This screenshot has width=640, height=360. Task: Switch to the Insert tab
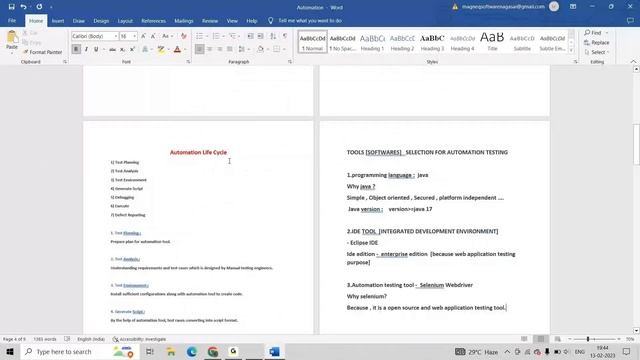(58, 20)
